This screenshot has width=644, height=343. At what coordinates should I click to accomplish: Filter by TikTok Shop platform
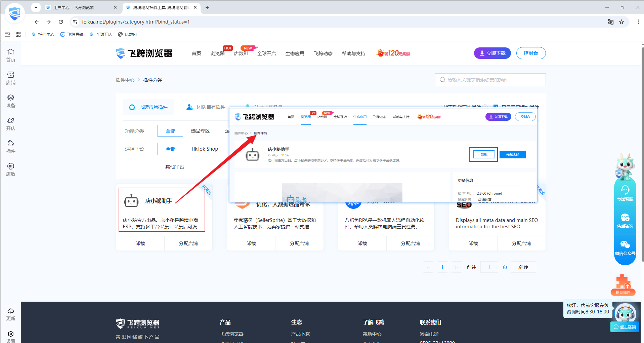tap(205, 149)
